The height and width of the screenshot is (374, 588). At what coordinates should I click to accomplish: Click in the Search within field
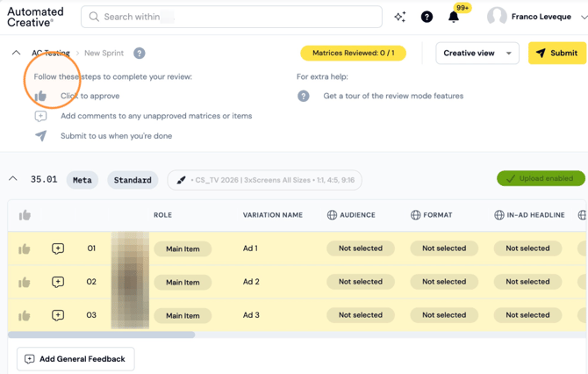(232, 17)
